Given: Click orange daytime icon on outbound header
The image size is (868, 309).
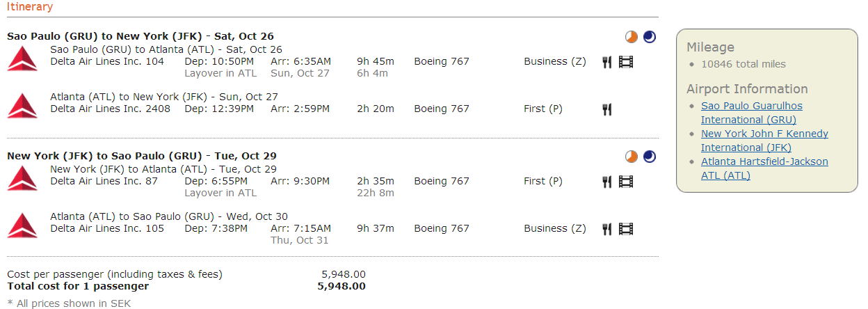Looking at the screenshot, I should pyautogui.click(x=631, y=37).
